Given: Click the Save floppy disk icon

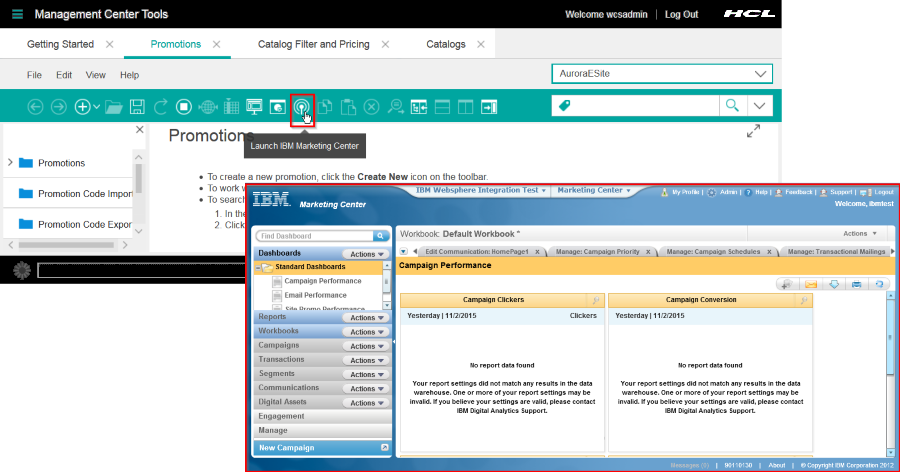Looking at the screenshot, I should coord(137,107).
